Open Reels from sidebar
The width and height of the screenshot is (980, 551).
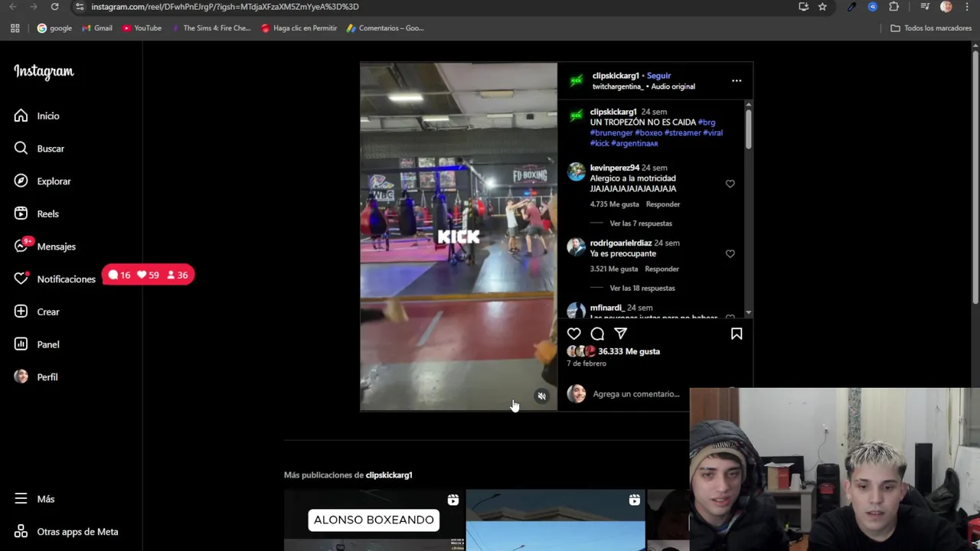36,214
